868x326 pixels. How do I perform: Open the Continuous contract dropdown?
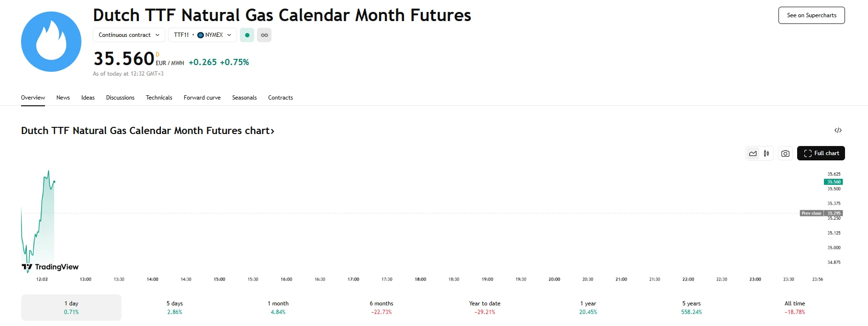(x=129, y=35)
